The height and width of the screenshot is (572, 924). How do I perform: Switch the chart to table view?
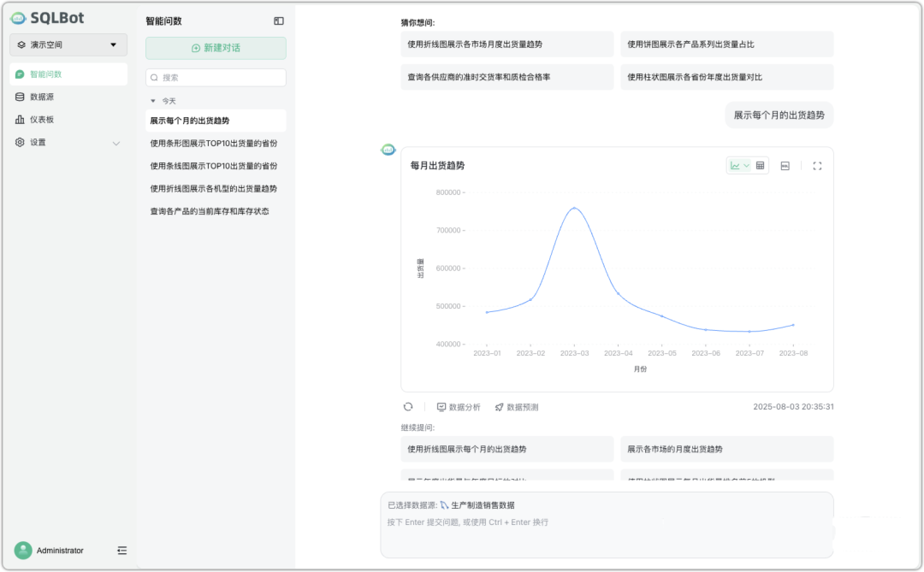[760, 165]
